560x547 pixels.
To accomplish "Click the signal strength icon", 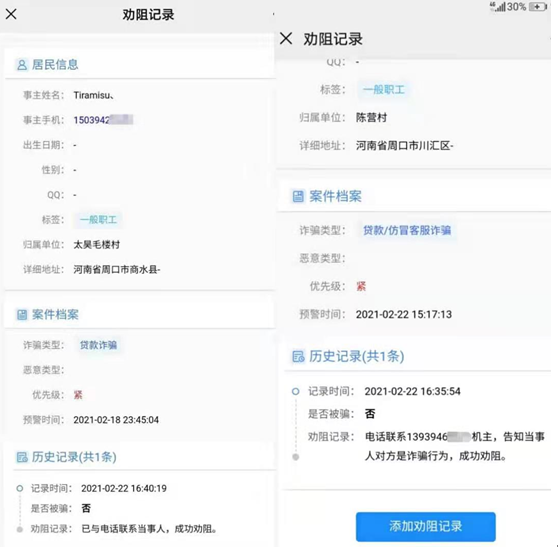I will coord(498,6).
